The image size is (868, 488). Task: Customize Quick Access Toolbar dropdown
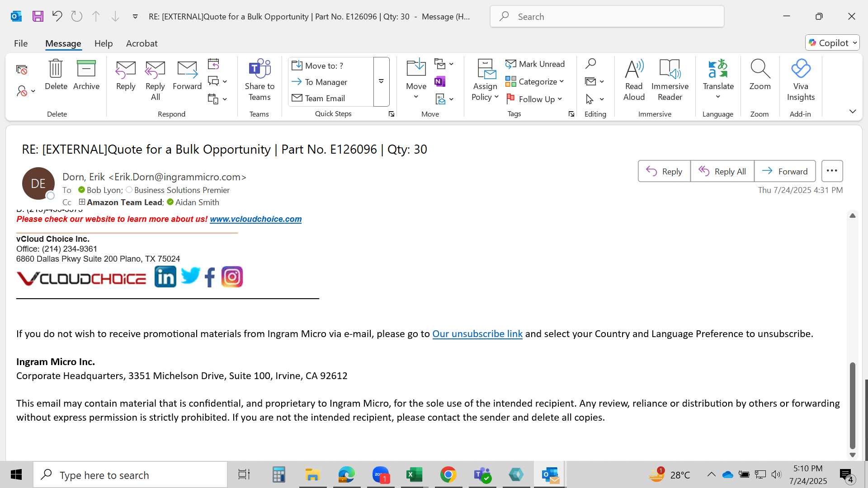click(135, 17)
